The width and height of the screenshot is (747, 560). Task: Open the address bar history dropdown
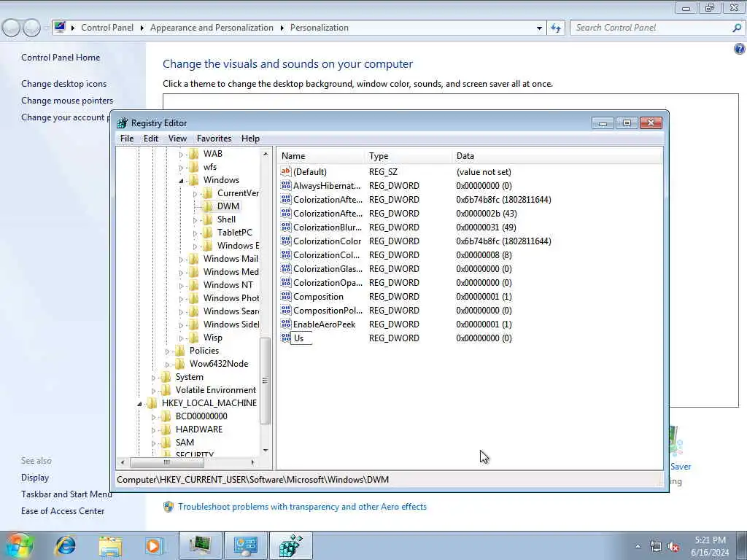pyautogui.click(x=539, y=28)
